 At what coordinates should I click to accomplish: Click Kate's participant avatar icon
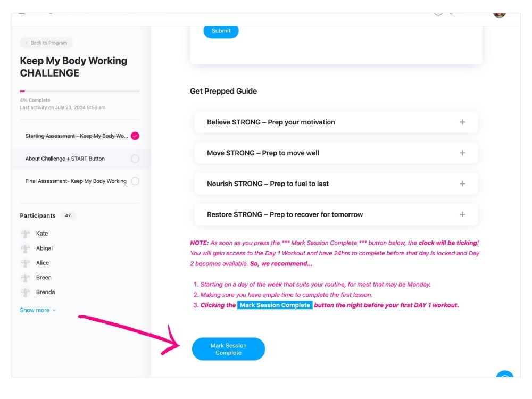click(x=25, y=234)
